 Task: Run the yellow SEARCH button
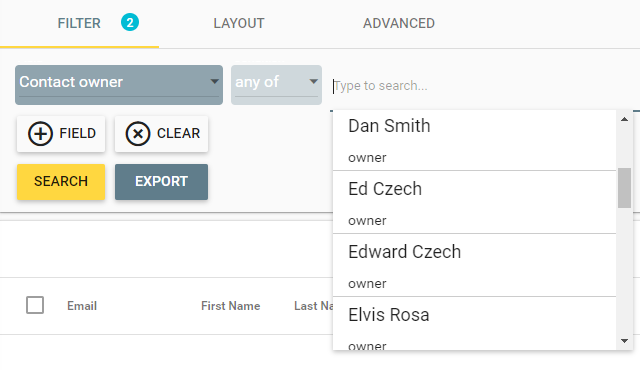pos(61,182)
